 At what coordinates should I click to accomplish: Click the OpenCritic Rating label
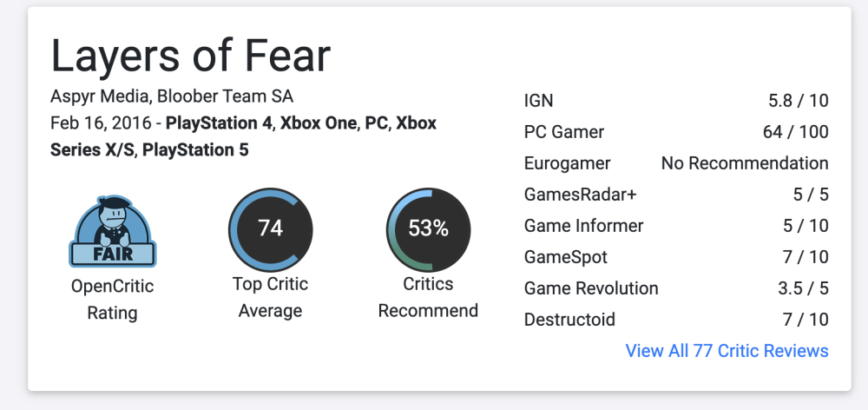112,299
